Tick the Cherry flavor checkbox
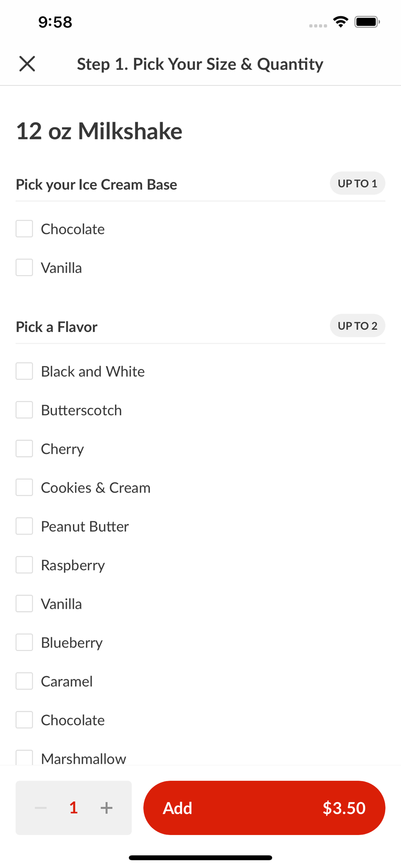The width and height of the screenshot is (401, 868). coord(24,449)
